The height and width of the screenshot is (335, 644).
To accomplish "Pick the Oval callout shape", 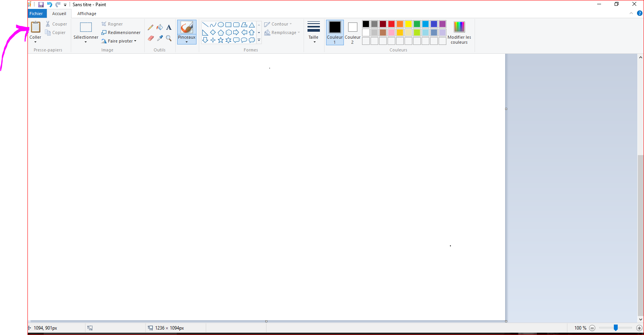I will [x=244, y=40].
